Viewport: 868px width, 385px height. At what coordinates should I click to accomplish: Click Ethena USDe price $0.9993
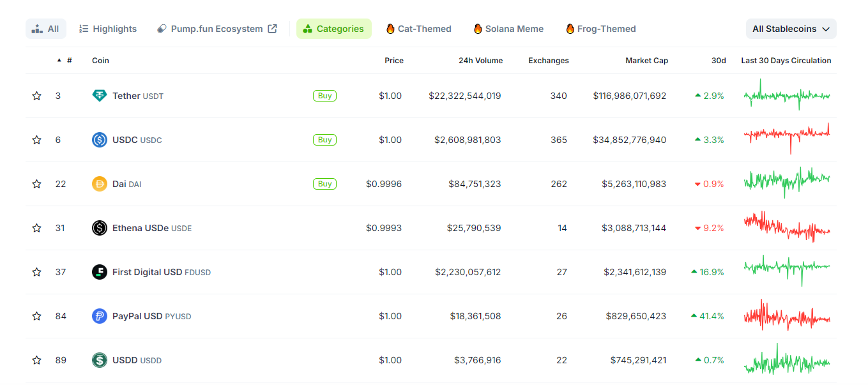point(384,228)
